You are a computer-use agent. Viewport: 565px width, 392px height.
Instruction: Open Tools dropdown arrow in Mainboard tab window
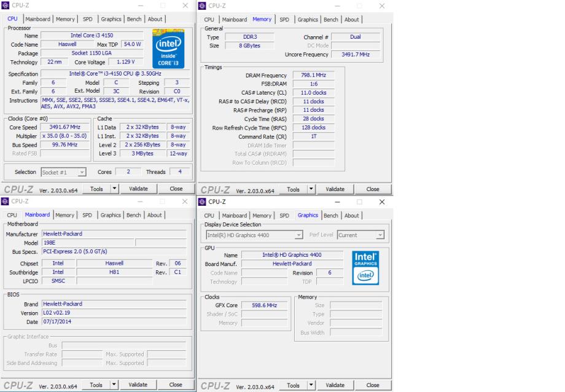pos(114,385)
